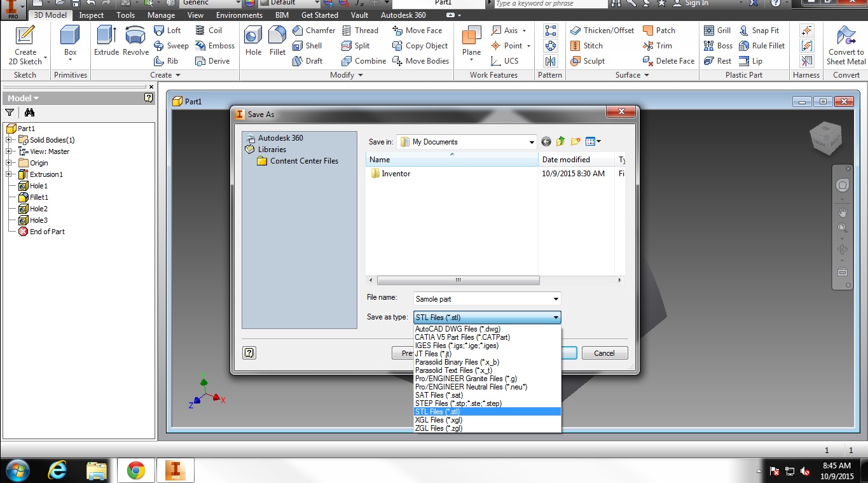
Task: Choose Move Bodies tool
Action: coord(420,61)
